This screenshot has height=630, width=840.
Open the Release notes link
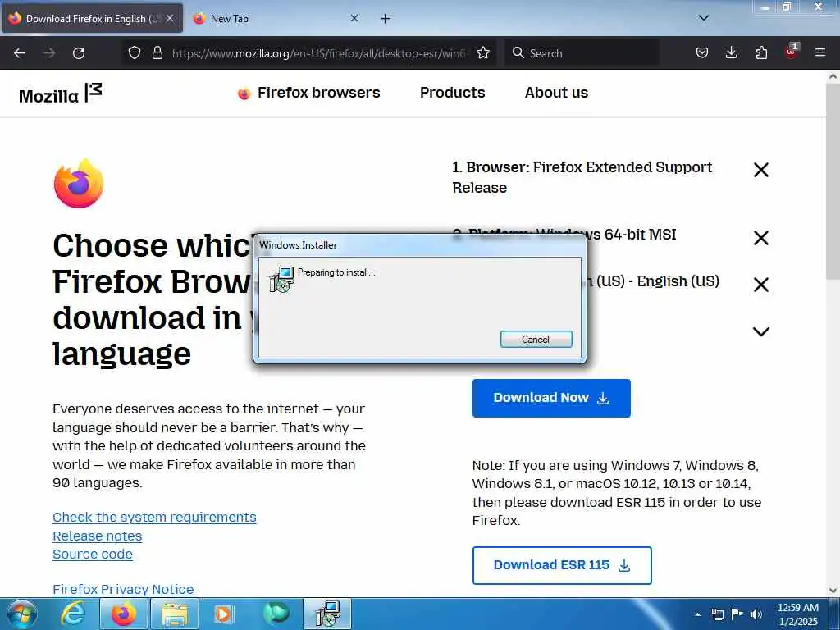pyautogui.click(x=97, y=536)
